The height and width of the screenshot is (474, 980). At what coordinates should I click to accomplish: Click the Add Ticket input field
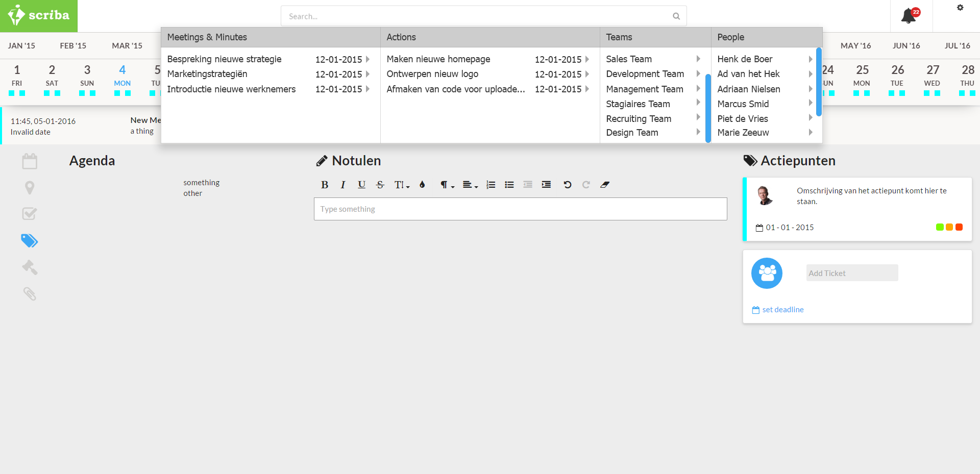click(x=852, y=273)
